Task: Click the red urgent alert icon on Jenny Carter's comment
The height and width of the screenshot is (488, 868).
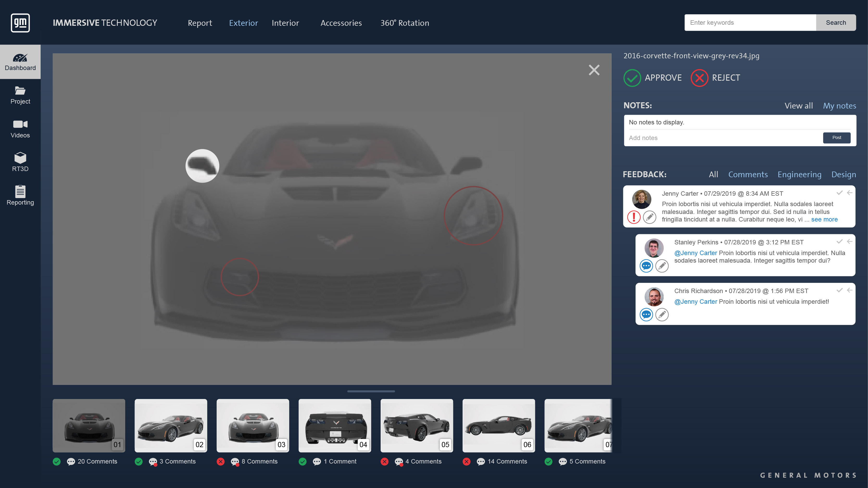Action: 634,218
